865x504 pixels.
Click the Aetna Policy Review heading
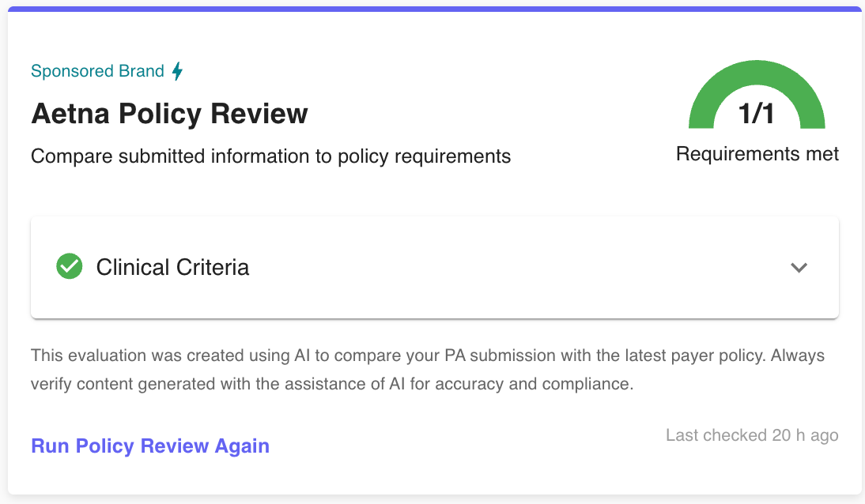[169, 114]
